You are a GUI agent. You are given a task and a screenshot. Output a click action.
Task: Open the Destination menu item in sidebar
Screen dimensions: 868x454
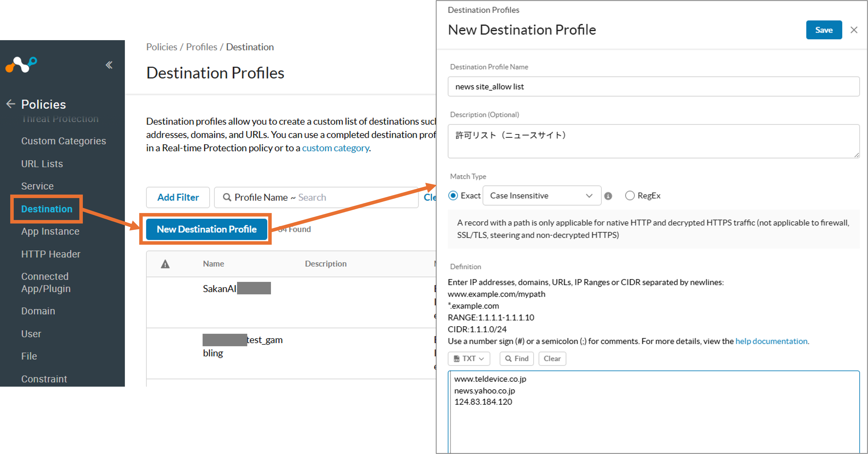(46, 209)
